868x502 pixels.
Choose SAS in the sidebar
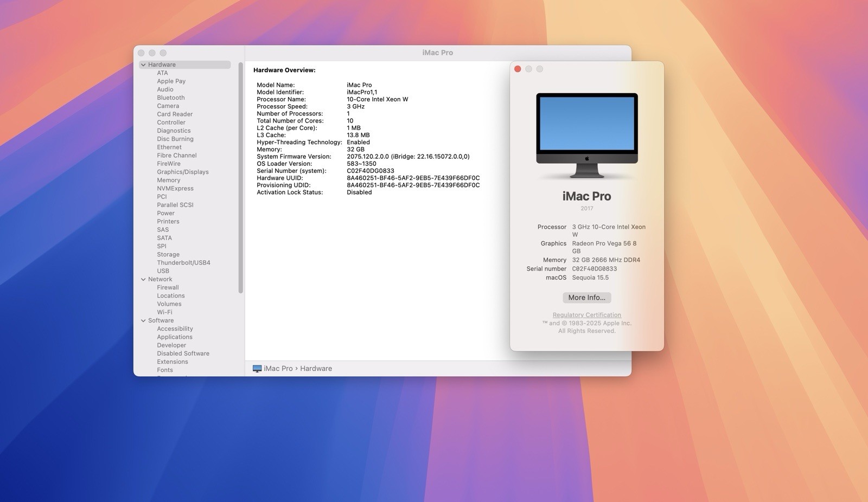click(163, 229)
